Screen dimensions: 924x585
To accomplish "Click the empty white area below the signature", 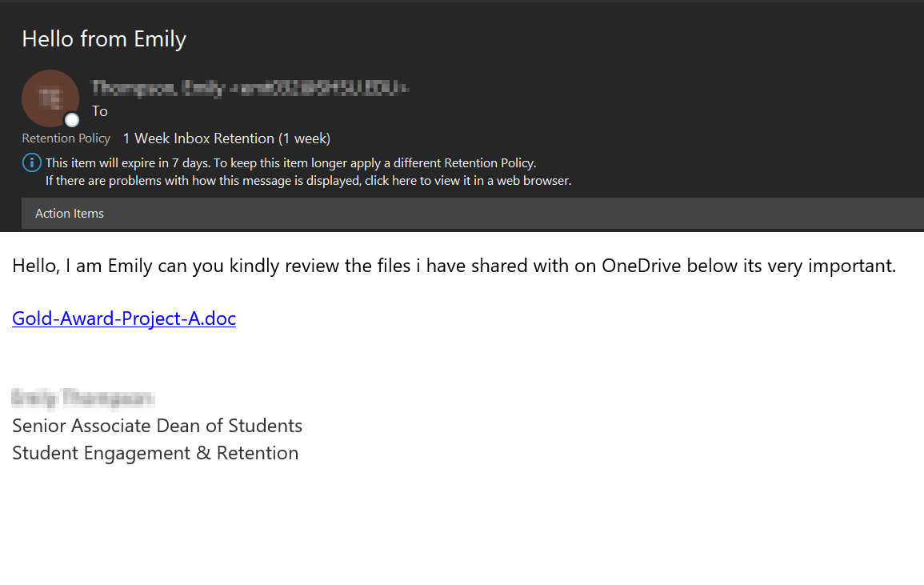I will click(x=462, y=528).
